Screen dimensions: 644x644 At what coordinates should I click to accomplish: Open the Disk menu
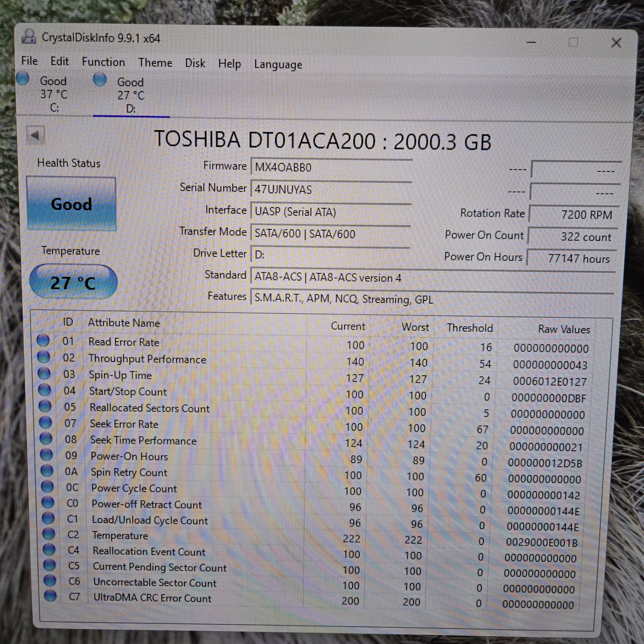click(195, 63)
